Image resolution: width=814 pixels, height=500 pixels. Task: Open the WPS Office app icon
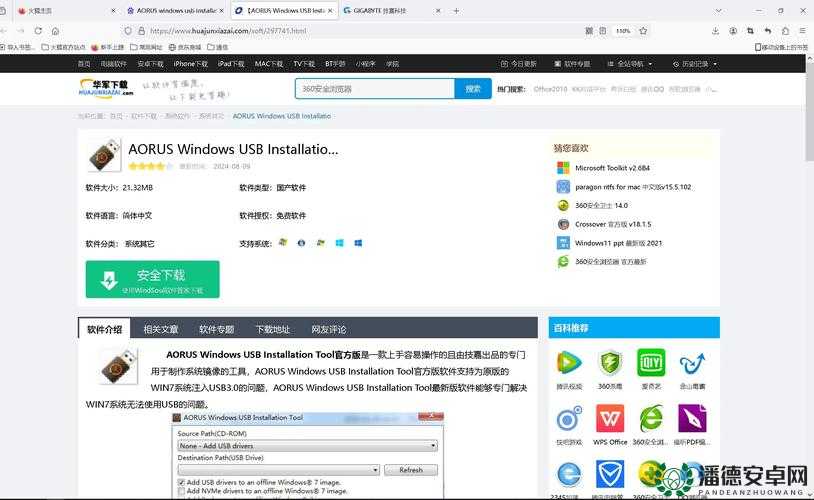click(x=610, y=418)
